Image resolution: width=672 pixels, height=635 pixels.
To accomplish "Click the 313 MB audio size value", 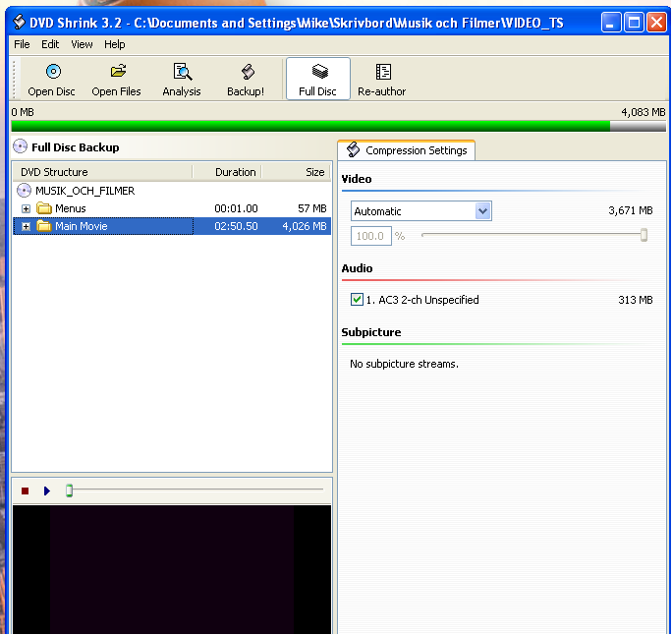I will pos(635,300).
